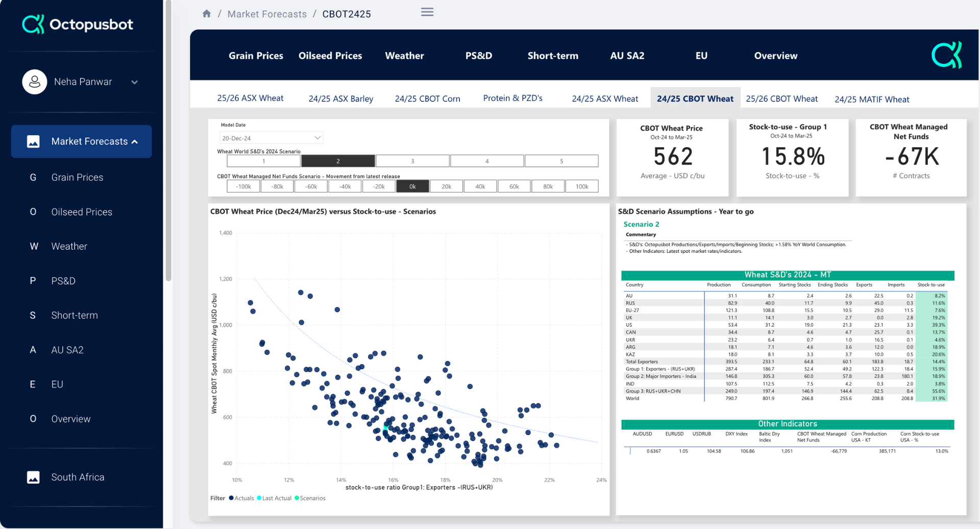Select the -60k net funds scenario
The image size is (980, 529).
(311, 186)
